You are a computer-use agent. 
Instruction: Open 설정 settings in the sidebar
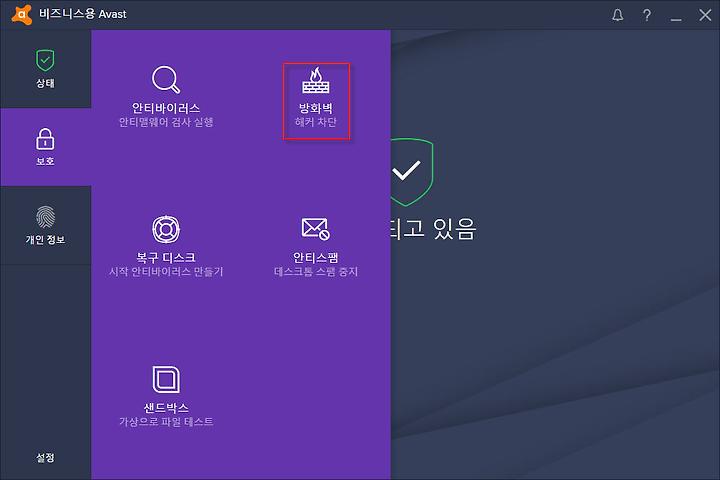(x=45, y=457)
